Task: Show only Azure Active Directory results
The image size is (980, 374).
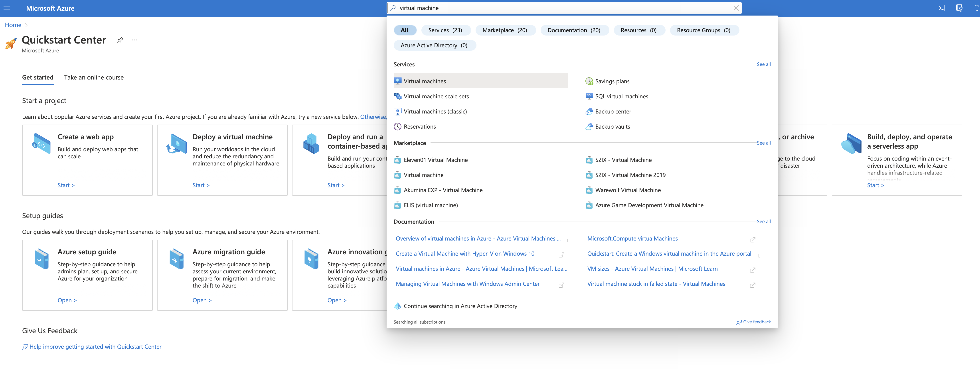Action: click(435, 45)
